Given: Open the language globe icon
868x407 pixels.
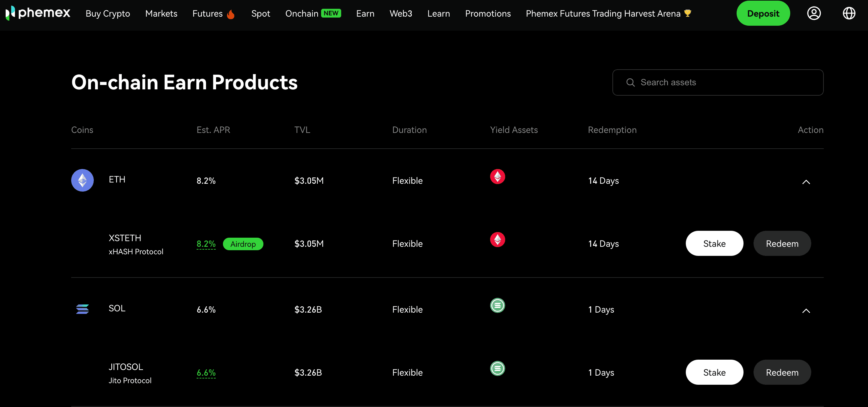Looking at the screenshot, I should [x=849, y=13].
